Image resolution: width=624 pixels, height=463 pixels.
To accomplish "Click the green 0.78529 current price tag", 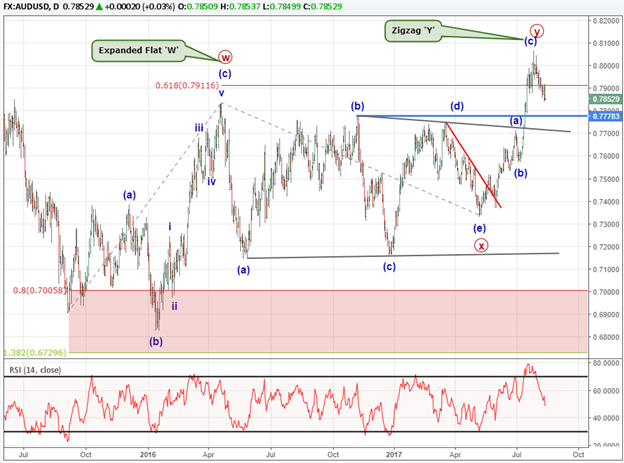I will 606,99.
